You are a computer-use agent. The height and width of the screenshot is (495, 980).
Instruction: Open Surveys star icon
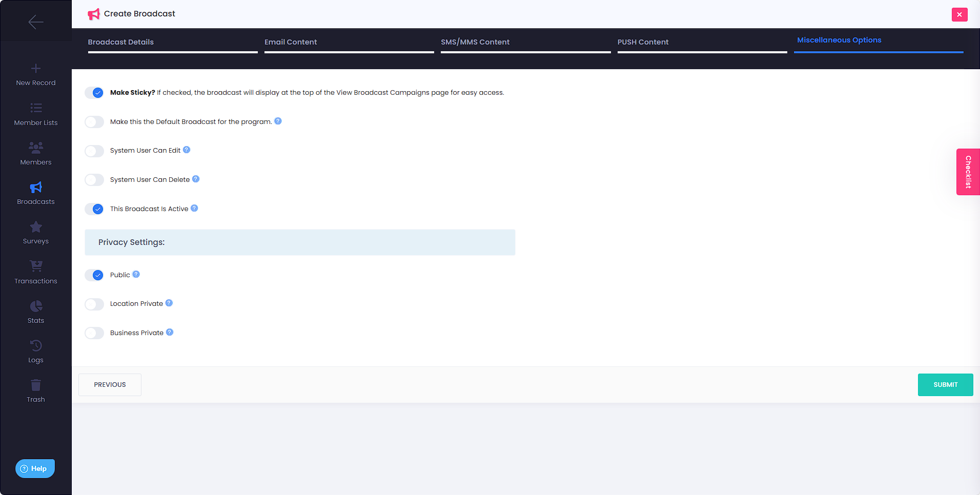pyautogui.click(x=36, y=226)
